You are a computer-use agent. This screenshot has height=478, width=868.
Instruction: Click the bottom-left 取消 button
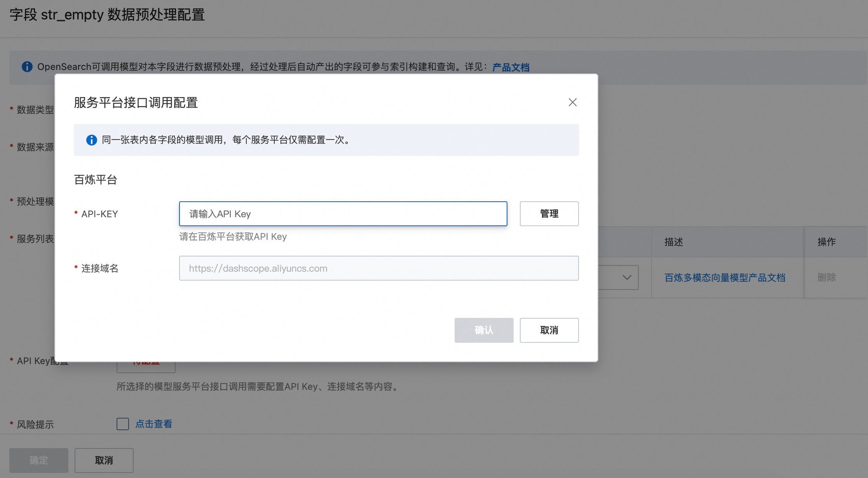pyautogui.click(x=104, y=461)
